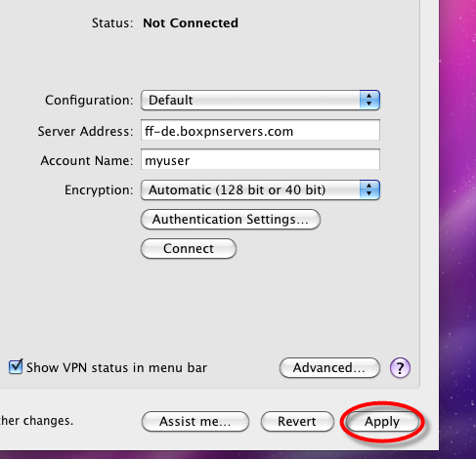Click the Configuration label

pos(89,101)
